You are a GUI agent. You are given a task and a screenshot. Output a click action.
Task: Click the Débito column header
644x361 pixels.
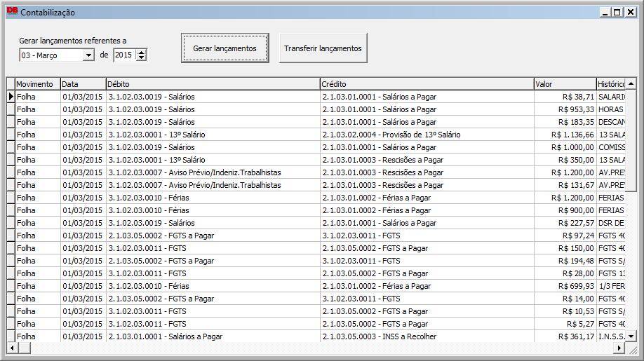212,84
